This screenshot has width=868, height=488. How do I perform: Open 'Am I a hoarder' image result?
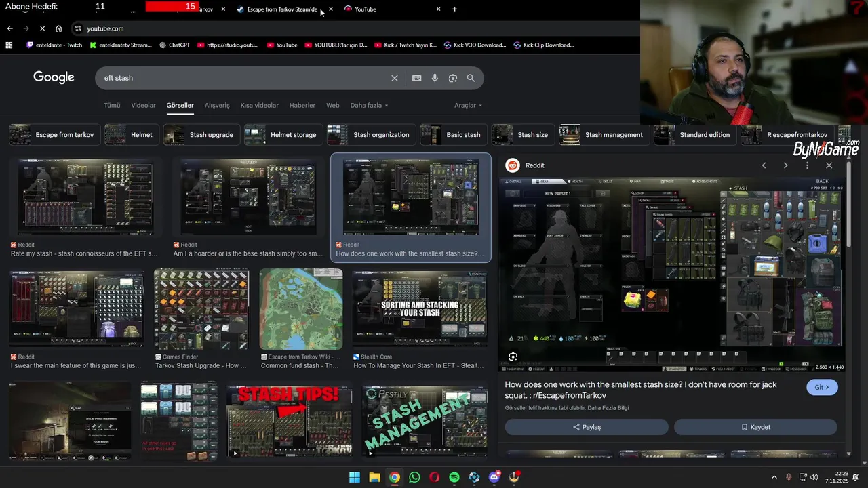[248, 197]
